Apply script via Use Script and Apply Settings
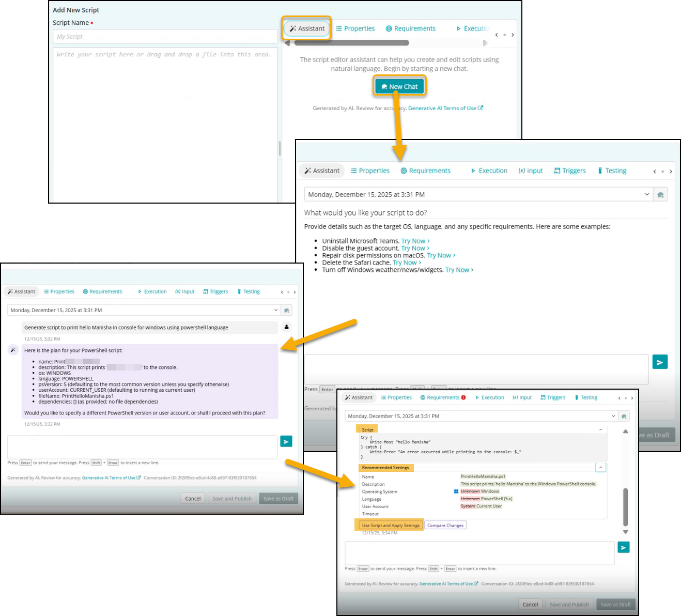 [x=390, y=525]
